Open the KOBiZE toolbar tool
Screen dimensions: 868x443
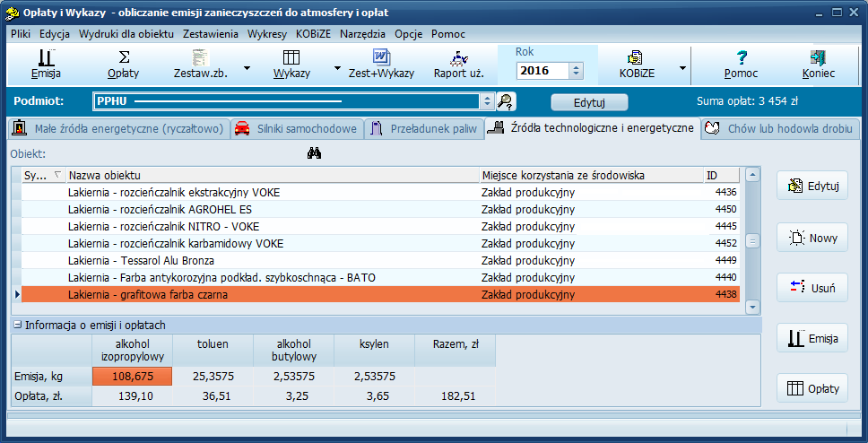pos(636,65)
